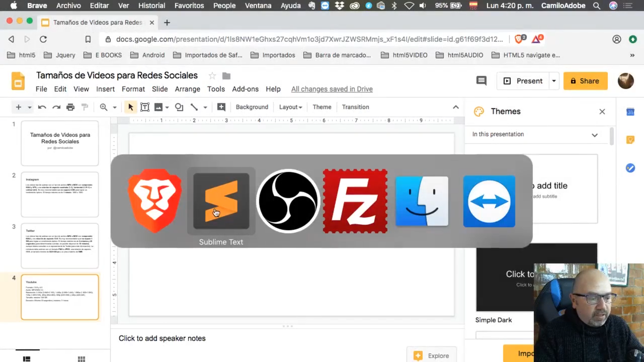644x362 pixels.
Task: Click the Share button
Action: 585,81
